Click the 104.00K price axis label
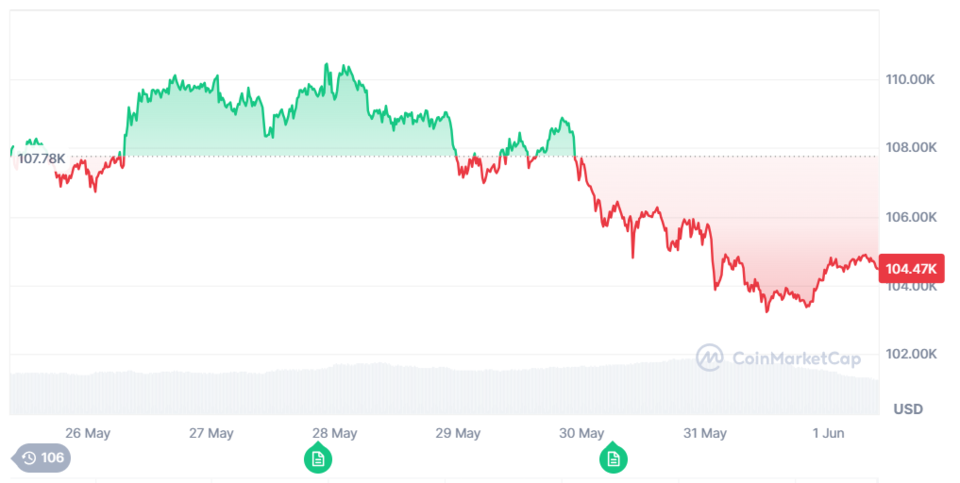Image resolution: width=960 pixels, height=483 pixels. (910, 287)
